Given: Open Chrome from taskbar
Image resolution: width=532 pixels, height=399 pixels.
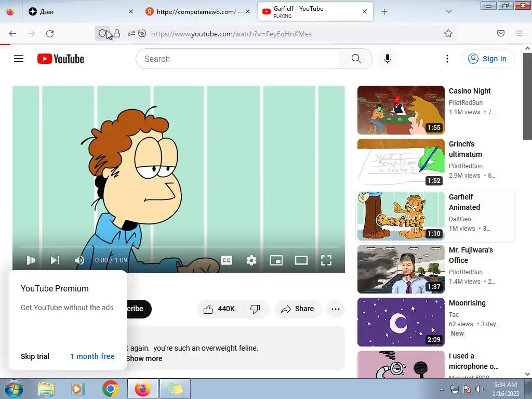Looking at the screenshot, I should coord(110,389).
